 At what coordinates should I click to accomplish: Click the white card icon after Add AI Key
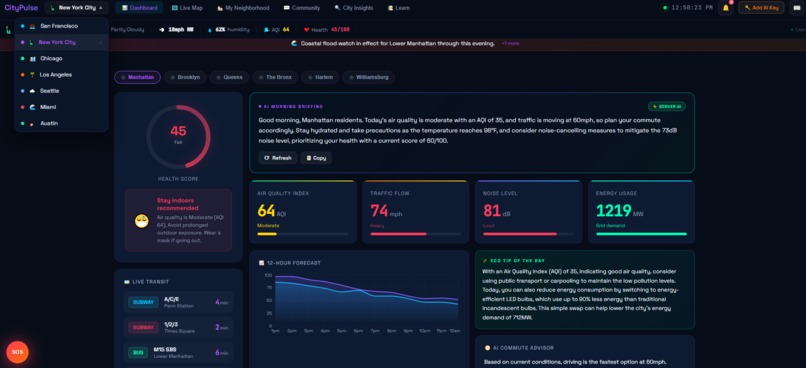coord(796,8)
